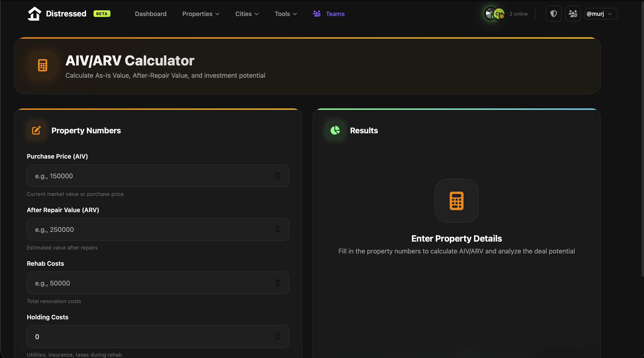Click the 2 online indicator
Screen dimensions: 644x358
(518, 14)
